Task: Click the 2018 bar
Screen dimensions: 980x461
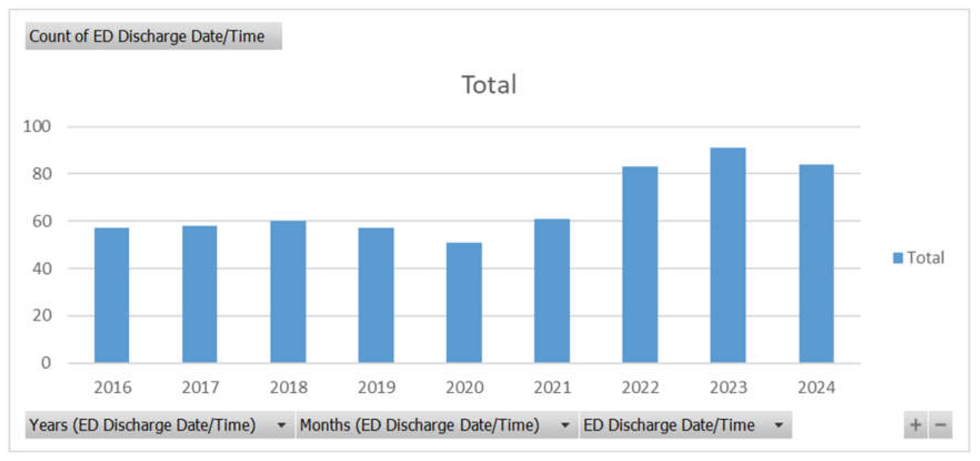Action: [288, 291]
